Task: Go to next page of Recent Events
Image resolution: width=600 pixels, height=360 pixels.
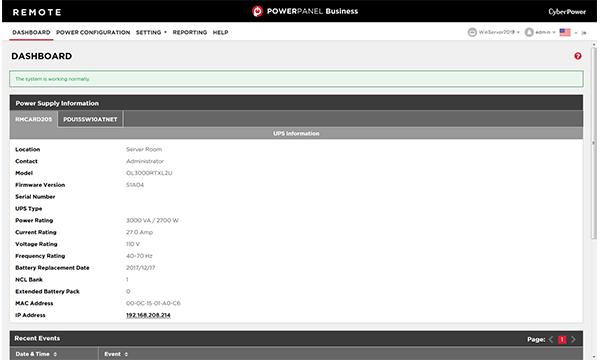Action: (573, 339)
